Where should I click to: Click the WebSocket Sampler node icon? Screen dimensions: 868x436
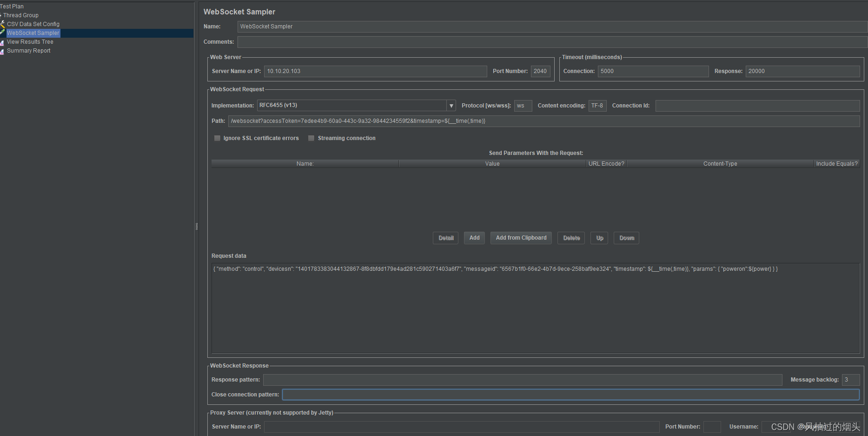(x=3, y=33)
